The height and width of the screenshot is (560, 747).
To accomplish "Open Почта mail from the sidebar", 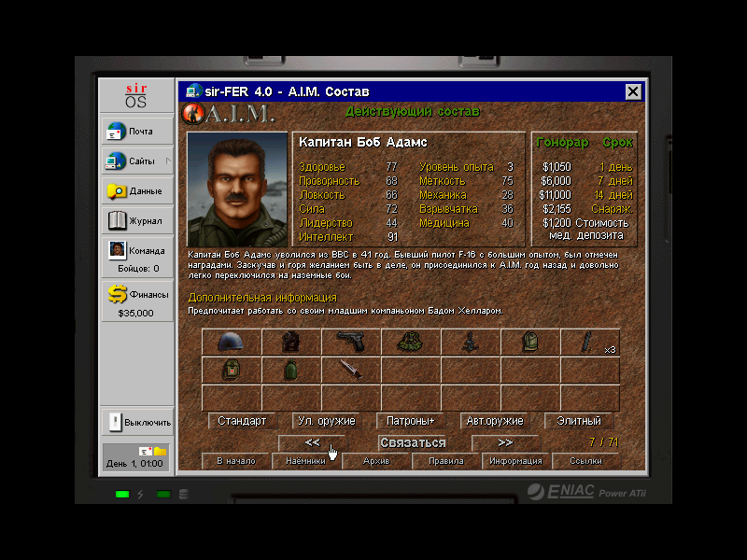I will (x=137, y=132).
